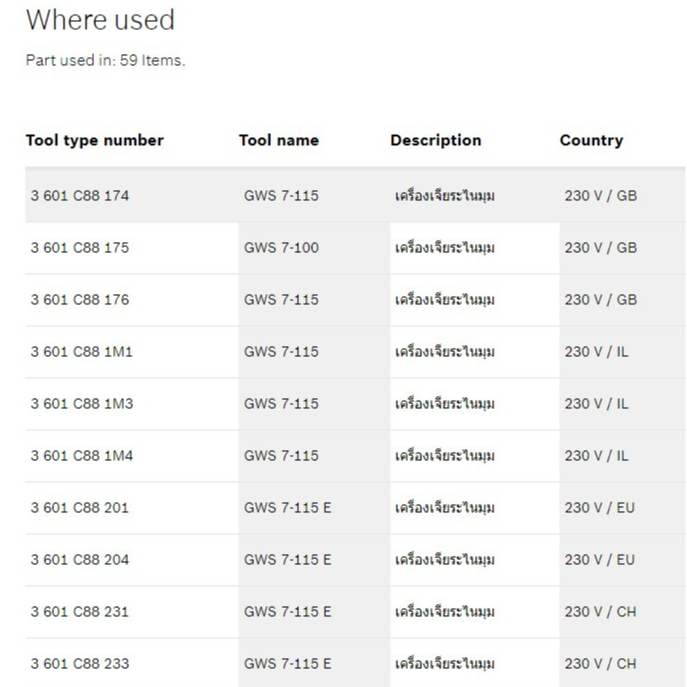Select row 3 601 C88 233
The width and height of the screenshot is (687, 687).
pyautogui.click(x=355, y=663)
